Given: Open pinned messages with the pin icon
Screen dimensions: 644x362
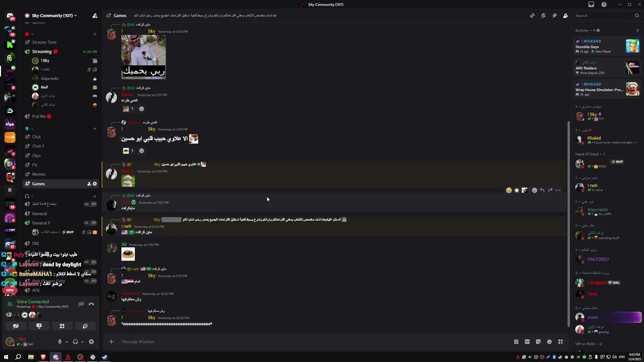Looking at the screenshot, I should 554,16.
